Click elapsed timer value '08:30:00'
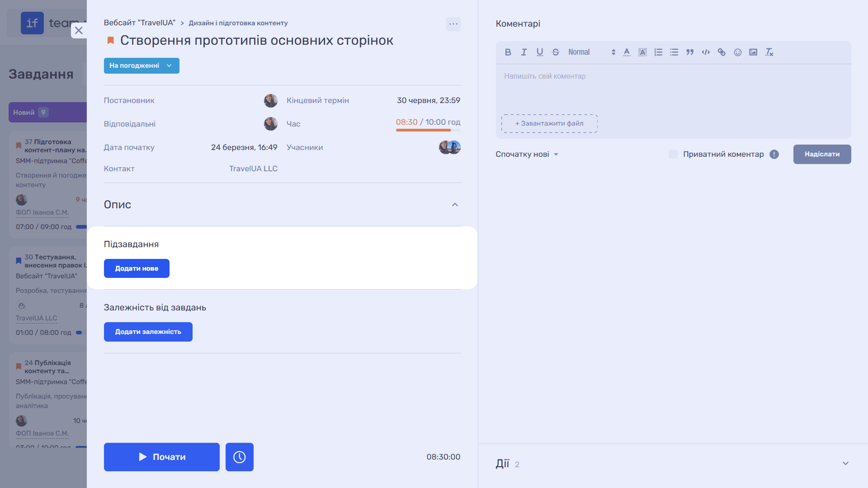The image size is (868, 488). coord(443,457)
